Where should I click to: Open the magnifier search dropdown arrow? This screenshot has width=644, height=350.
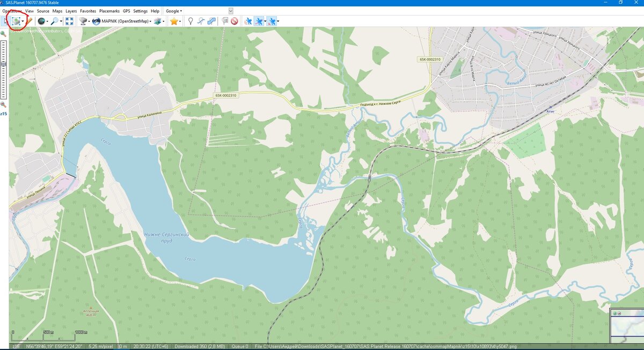pos(61,21)
